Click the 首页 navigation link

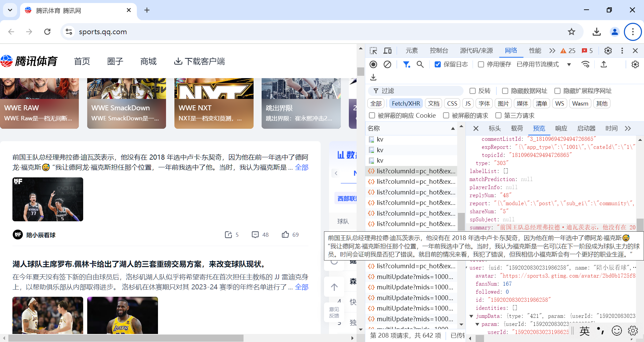pyautogui.click(x=82, y=61)
